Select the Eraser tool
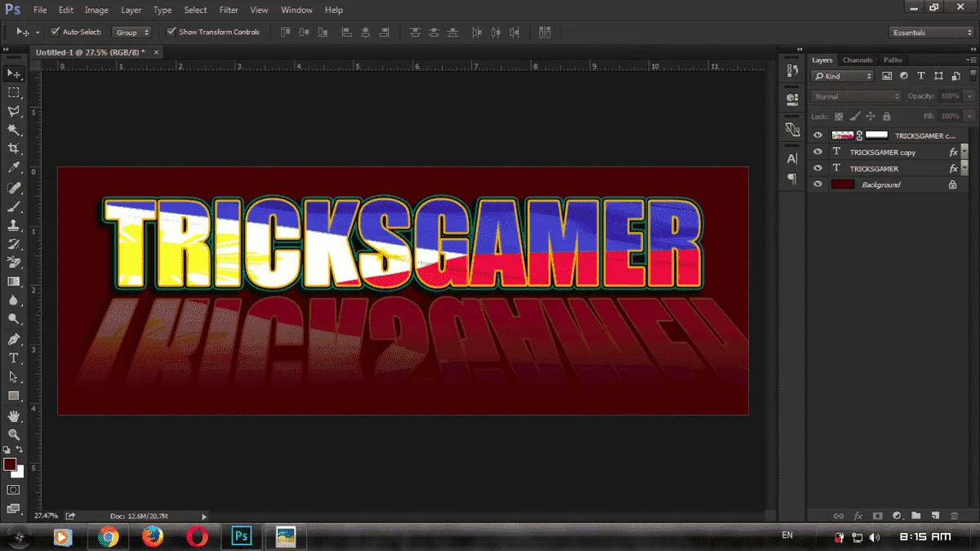This screenshot has width=980, height=551. point(14,263)
